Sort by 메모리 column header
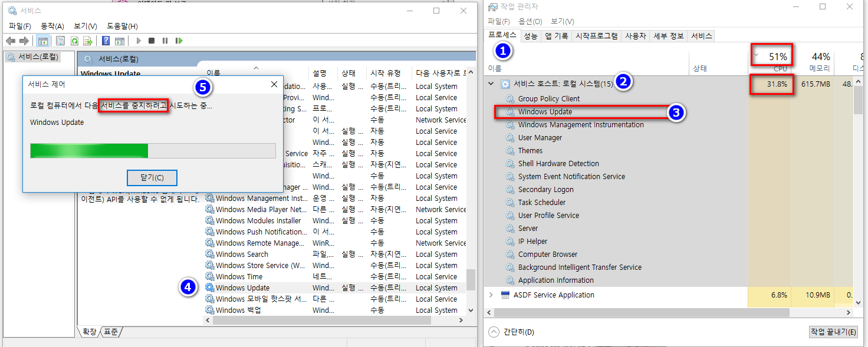This screenshot has height=347, width=868. coord(813,61)
